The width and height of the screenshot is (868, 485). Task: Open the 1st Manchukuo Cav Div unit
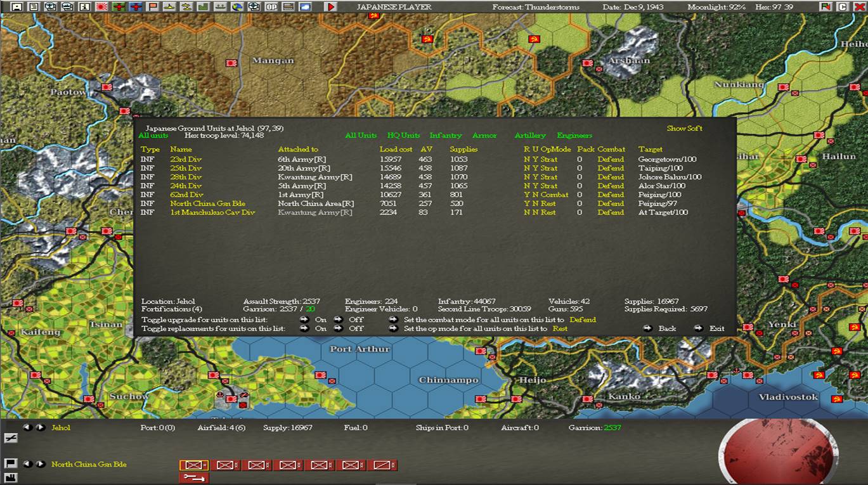coord(212,212)
